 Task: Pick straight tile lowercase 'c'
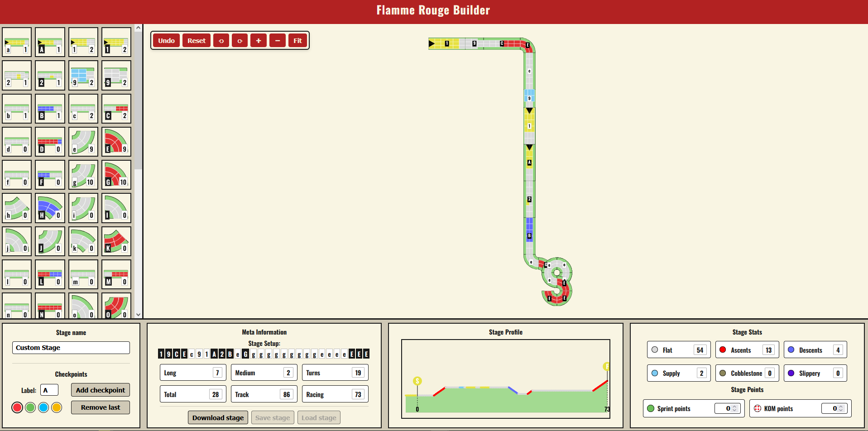coord(83,108)
